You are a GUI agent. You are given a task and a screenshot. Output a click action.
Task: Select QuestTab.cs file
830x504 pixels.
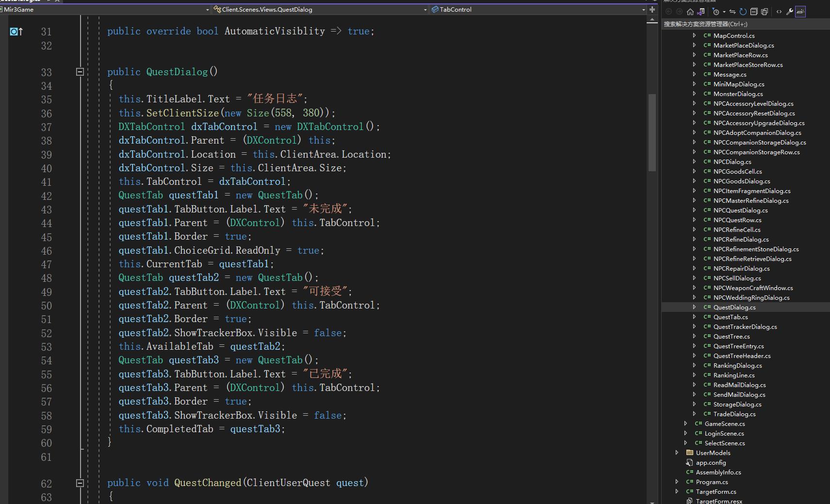click(x=731, y=317)
